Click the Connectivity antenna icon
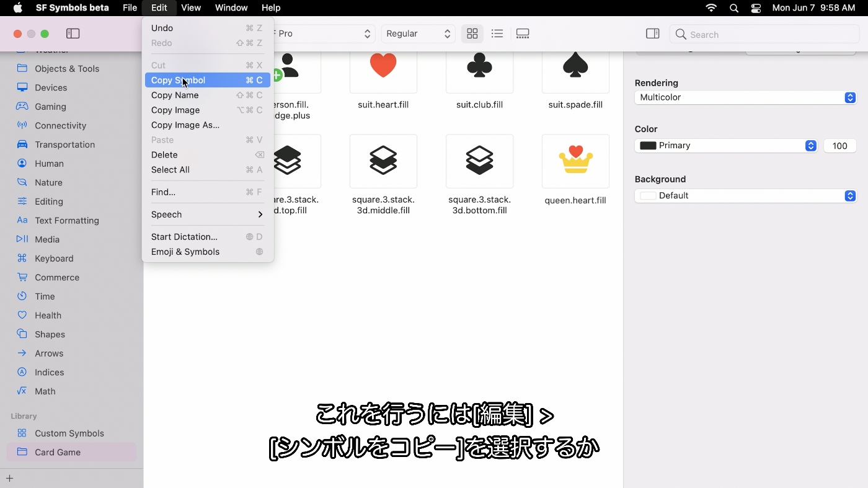This screenshot has width=868, height=488. [22, 125]
